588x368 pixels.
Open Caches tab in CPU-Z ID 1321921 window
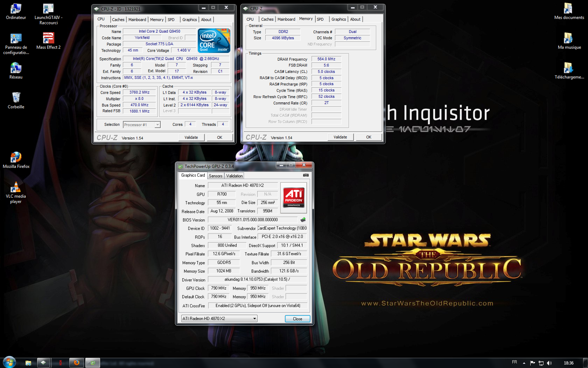[x=118, y=20]
